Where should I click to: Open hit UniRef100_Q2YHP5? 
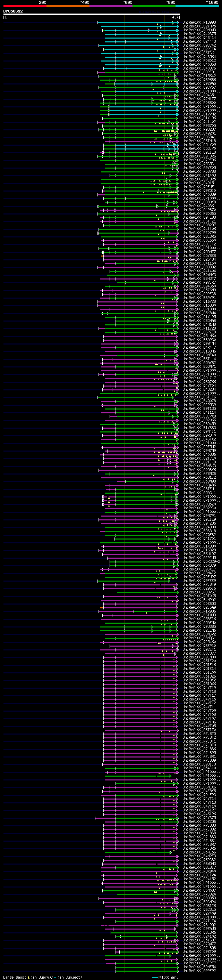199,26
